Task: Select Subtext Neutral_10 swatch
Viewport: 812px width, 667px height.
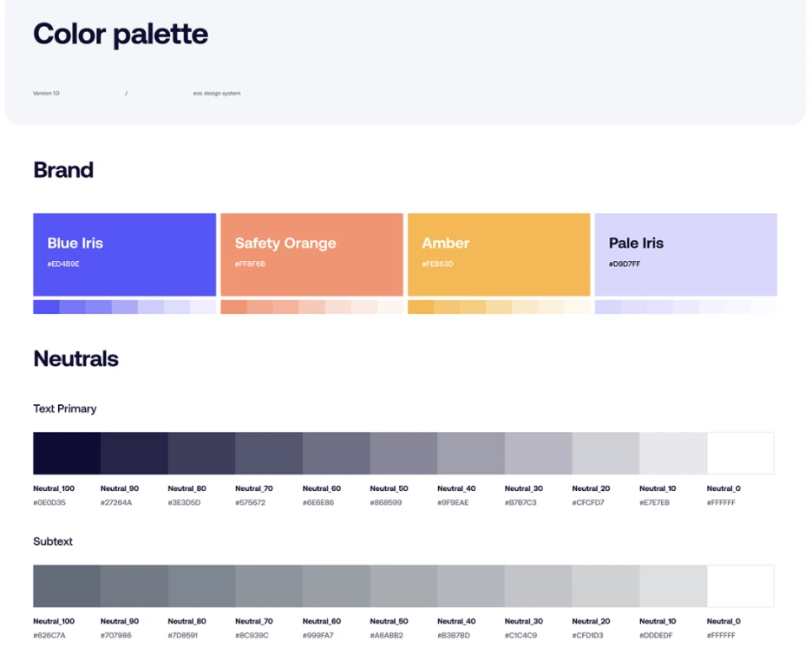Action: coord(673,586)
